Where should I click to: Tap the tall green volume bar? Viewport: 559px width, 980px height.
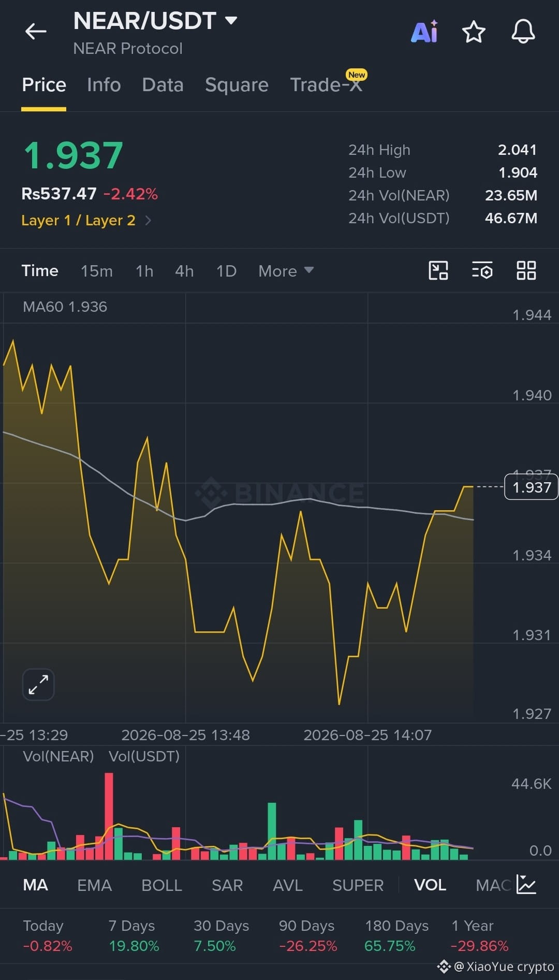[x=272, y=831]
